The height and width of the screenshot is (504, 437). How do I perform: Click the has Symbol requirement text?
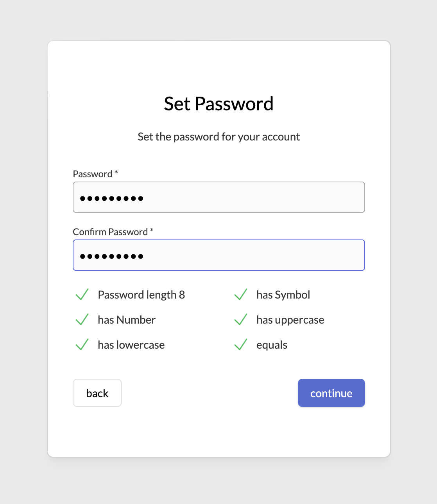point(283,295)
